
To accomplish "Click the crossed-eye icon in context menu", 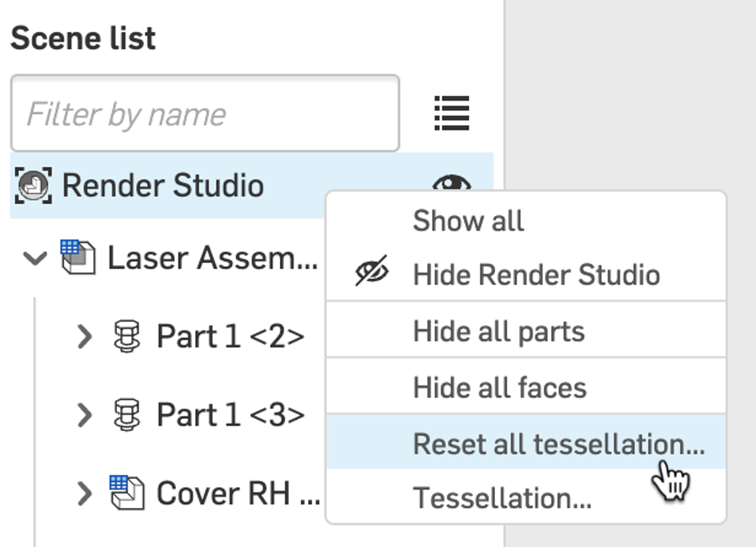I will tap(371, 271).
